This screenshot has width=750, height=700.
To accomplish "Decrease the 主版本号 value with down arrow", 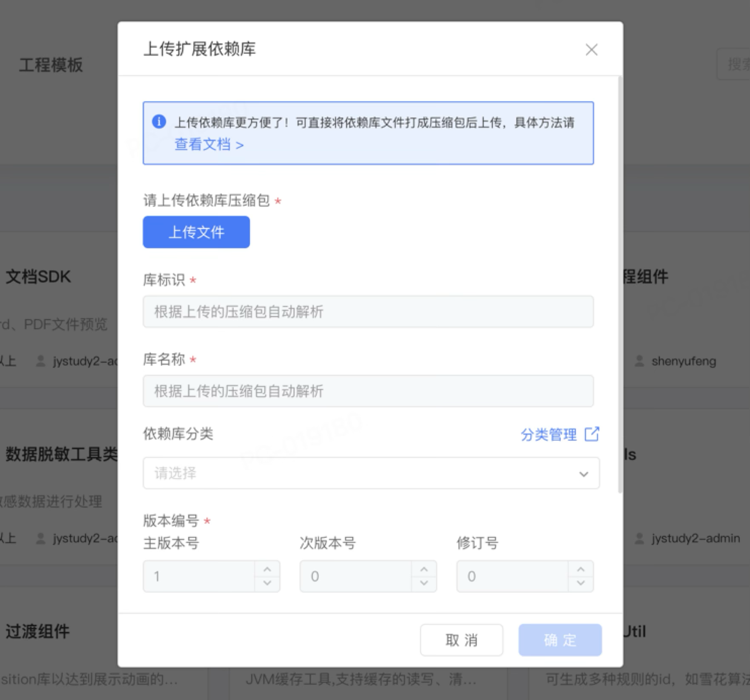I will [x=267, y=583].
